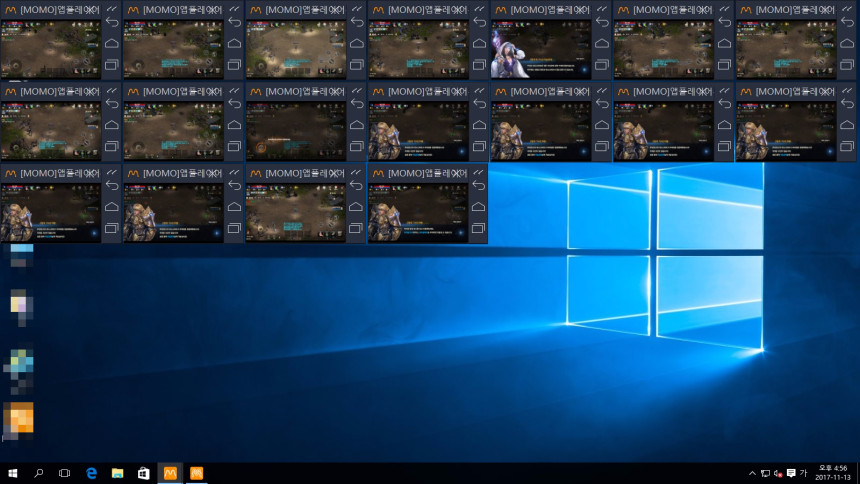Tap Back arrow in top-row seventh MOMO window
The image size is (860, 484).
point(847,22)
